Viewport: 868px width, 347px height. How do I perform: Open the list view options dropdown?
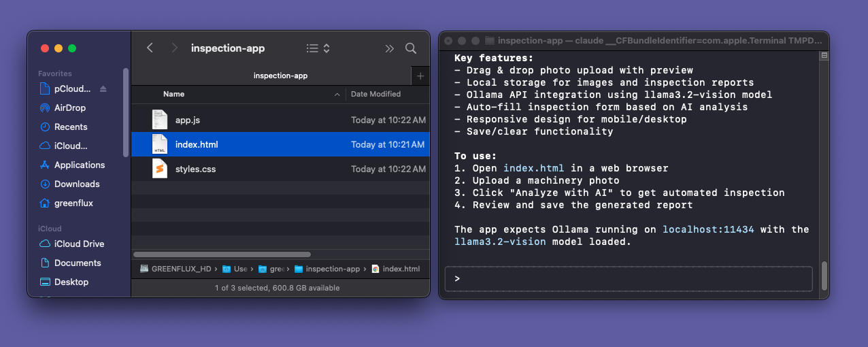pos(318,48)
